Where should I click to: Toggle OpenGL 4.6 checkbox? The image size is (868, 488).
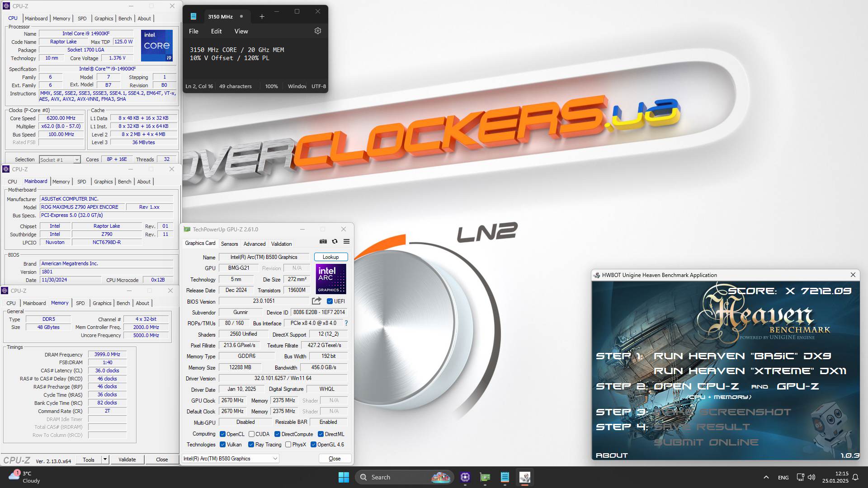313,445
